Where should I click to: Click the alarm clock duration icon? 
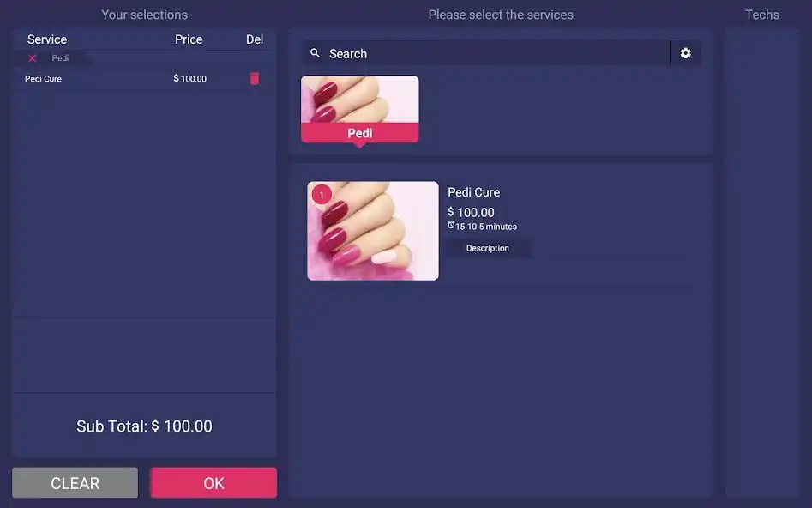tap(451, 226)
